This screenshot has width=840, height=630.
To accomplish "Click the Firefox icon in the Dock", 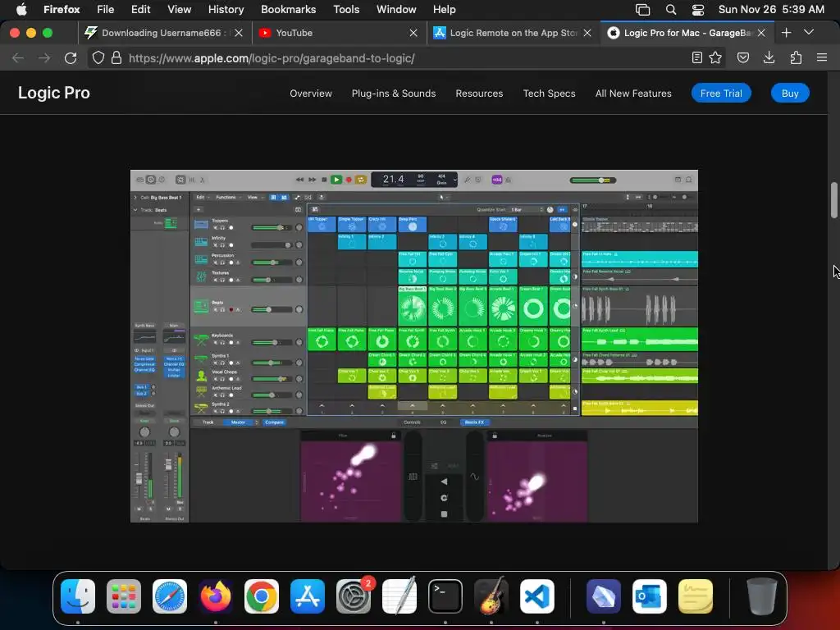I will [216, 596].
